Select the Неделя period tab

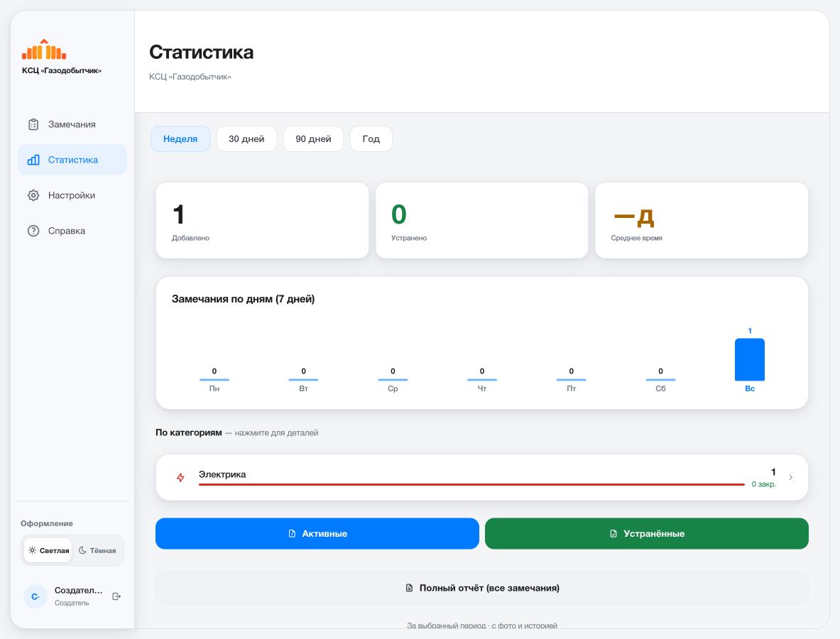[x=180, y=138]
